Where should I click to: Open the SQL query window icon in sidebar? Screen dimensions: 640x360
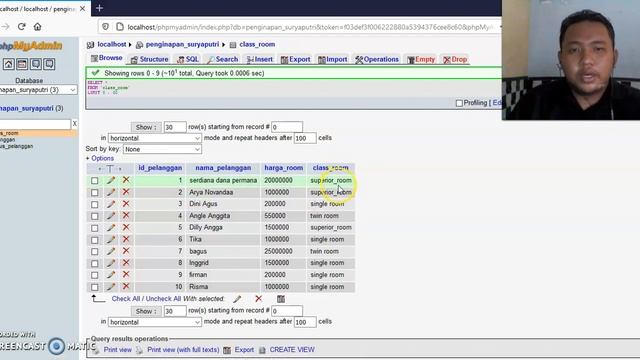pos(22,64)
